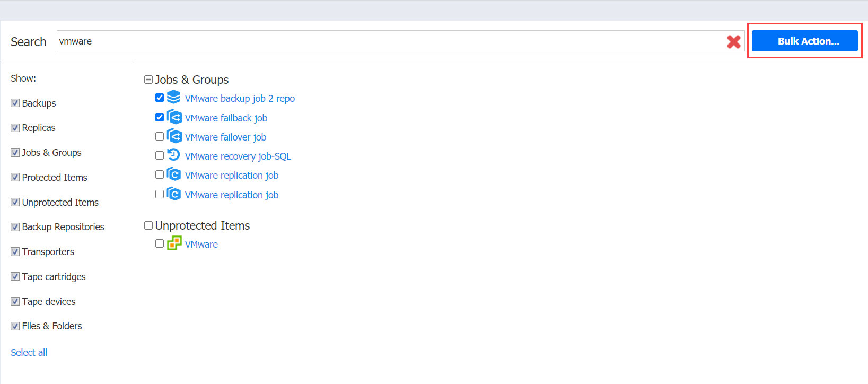Tick the checkbox beside the VMware unprotected item

coord(160,243)
